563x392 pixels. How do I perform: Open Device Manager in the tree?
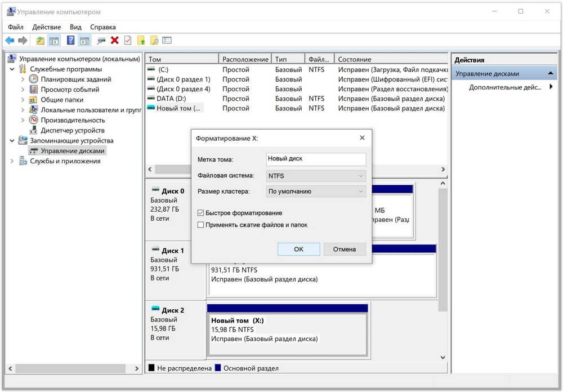pos(72,131)
